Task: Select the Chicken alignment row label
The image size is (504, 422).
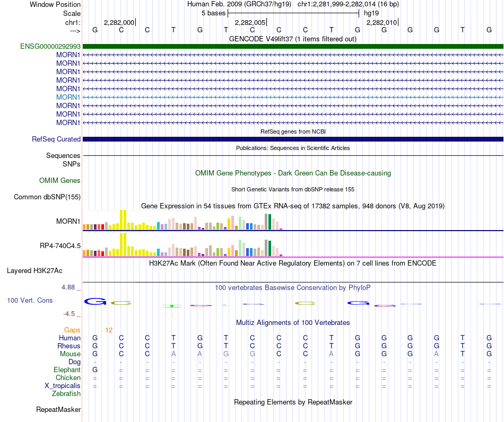Action: pyautogui.click(x=68, y=377)
